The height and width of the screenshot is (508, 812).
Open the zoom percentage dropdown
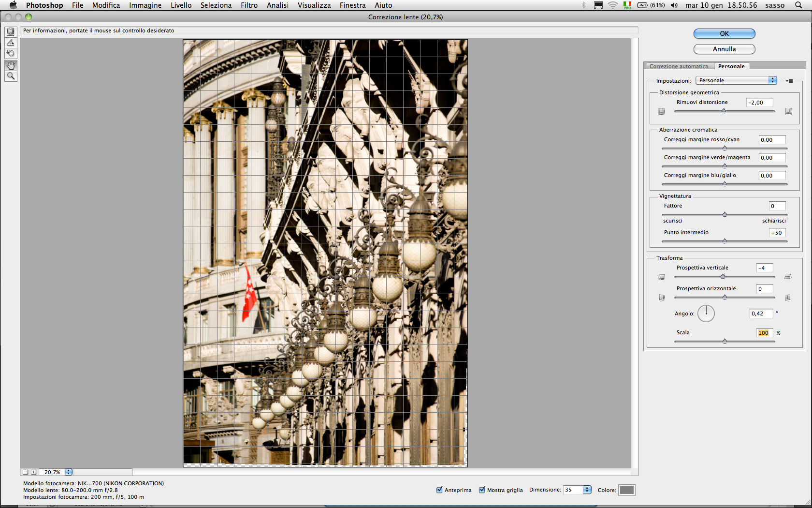point(69,472)
